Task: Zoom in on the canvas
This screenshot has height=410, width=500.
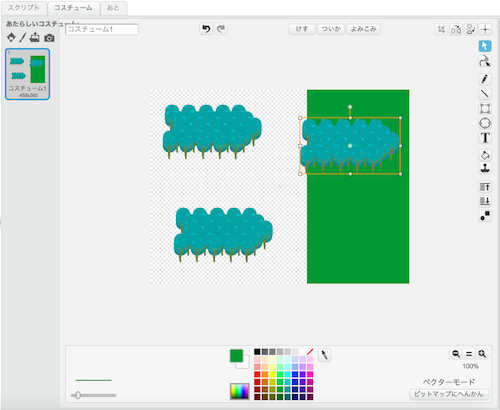Action: coord(482,354)
